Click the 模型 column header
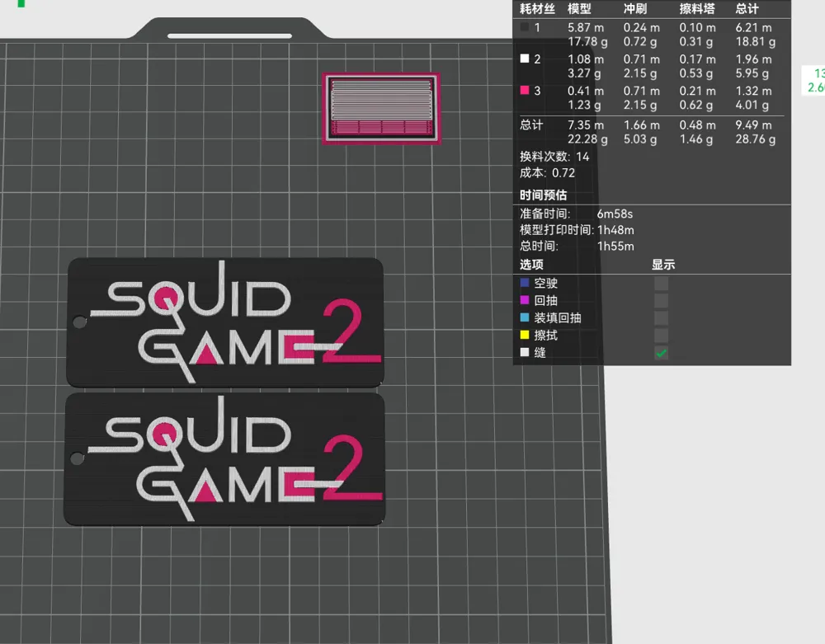 [x=579, y=8]
